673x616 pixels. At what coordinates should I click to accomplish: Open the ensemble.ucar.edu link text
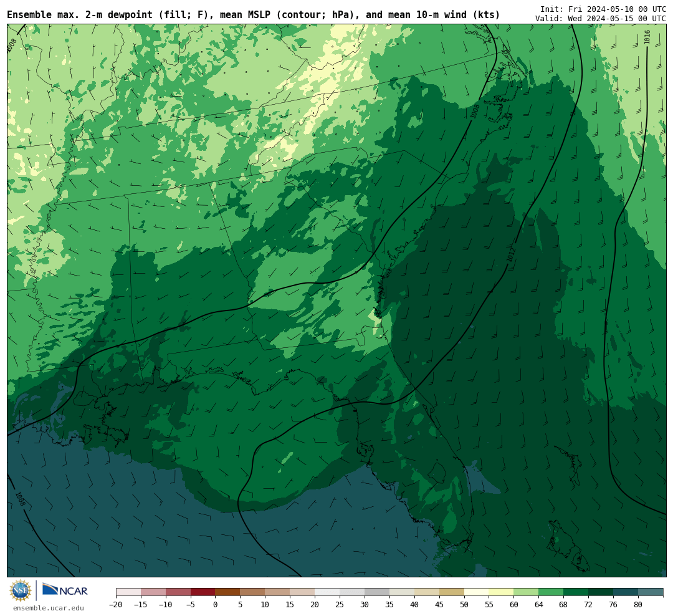tap(49, 608)
